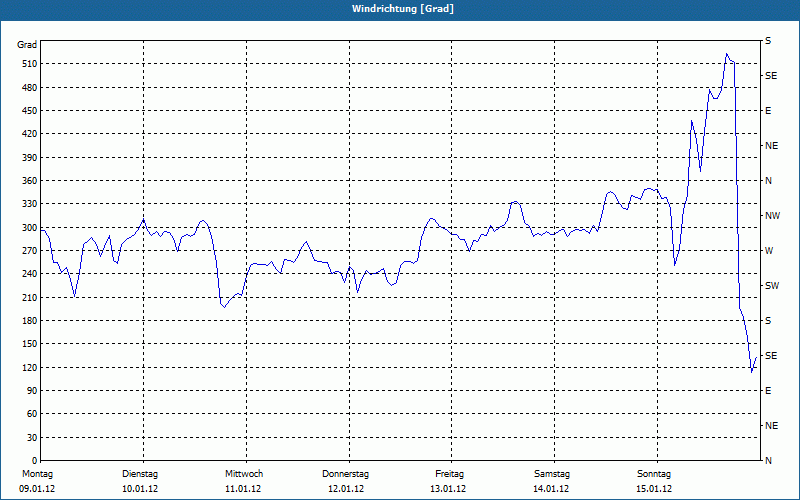Click the date 15.01.12
Image resolution: width=800 pixels, height=500 pixels.
(654, 489)
